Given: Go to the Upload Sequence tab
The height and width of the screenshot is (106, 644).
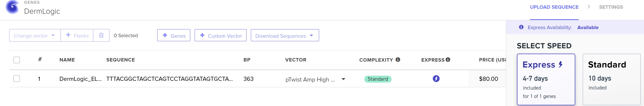Looking at the screenshot, I should click(x=554, y=7).
